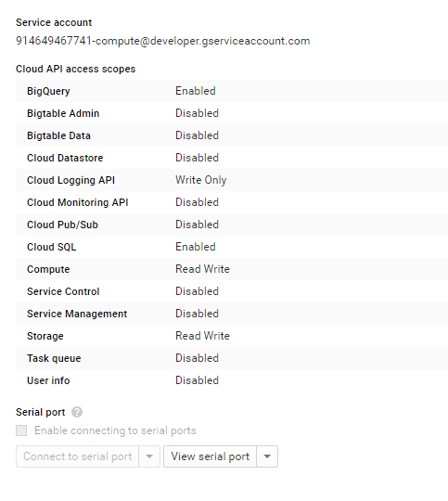
Task: Click Disabled value for Cloud Monitoring API
Action: click(x=198, y=202)
